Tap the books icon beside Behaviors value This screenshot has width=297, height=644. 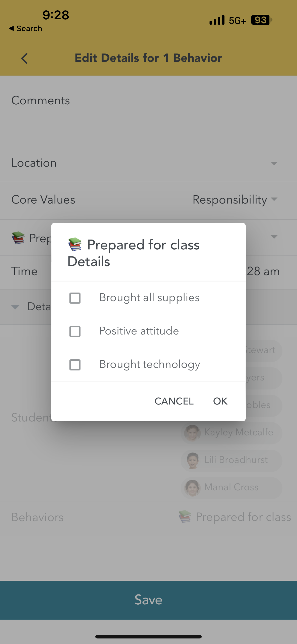click(185, 517)
